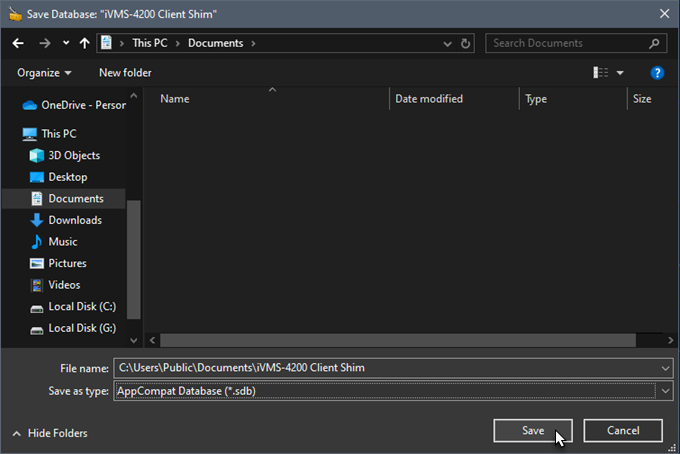This screenshot has width=680, height=454.
Task: Open Downloads folder in navigation pane
Action: point(74,220)
